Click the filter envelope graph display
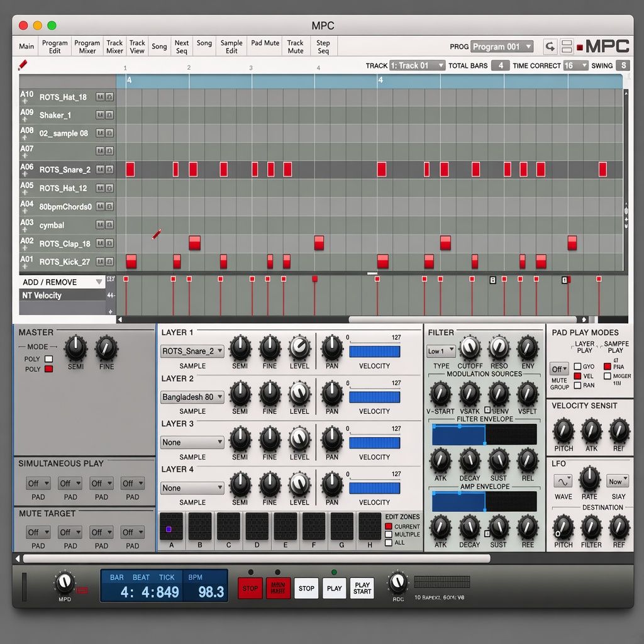 click(484, 435)
